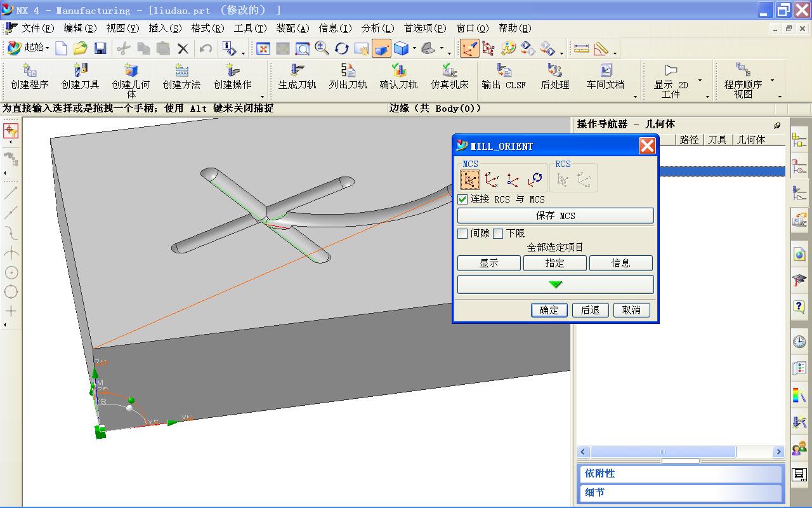Image resolution: width=812 pixels, height=508 pixels.
Task: Click 创建程序 (Create Program) icon
Action: (30, 77)
